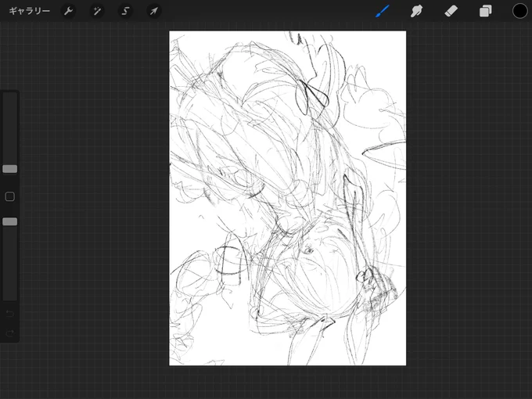Select the blue paintbrush tool
Viewport: 532px width, 399px height.
coord(383,11)
